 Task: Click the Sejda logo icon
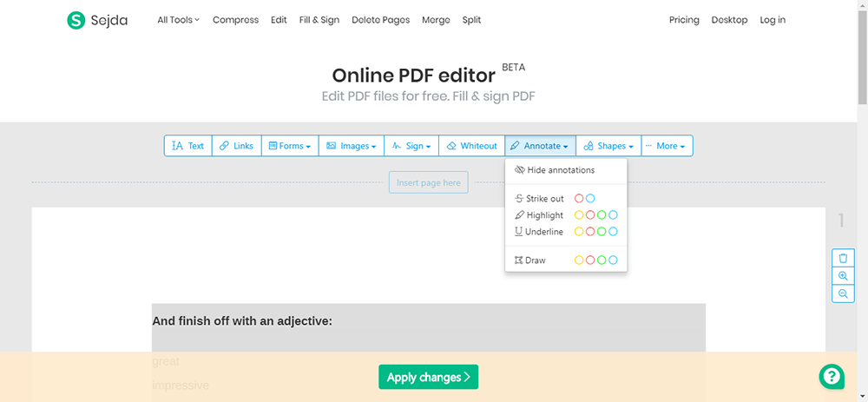click(x=76, y=20)
